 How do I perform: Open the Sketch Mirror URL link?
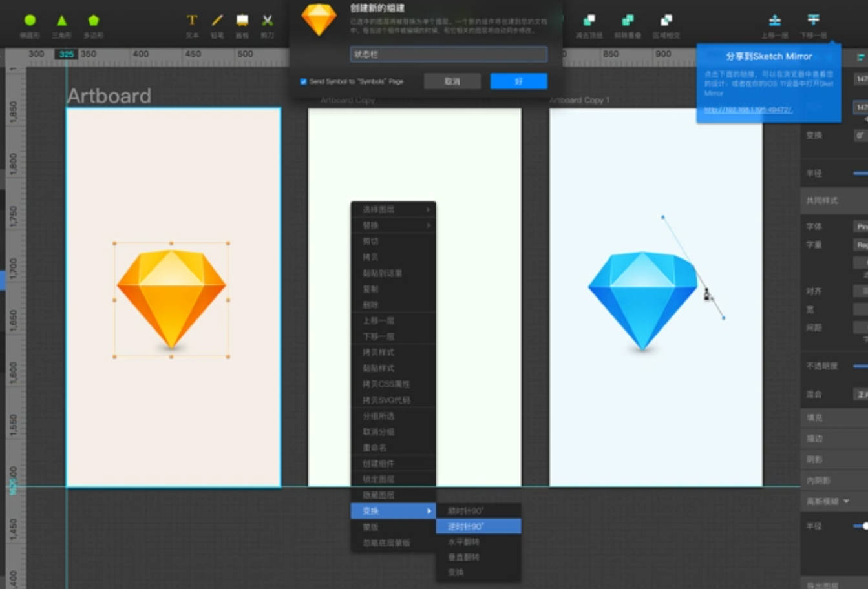point(747,110)
